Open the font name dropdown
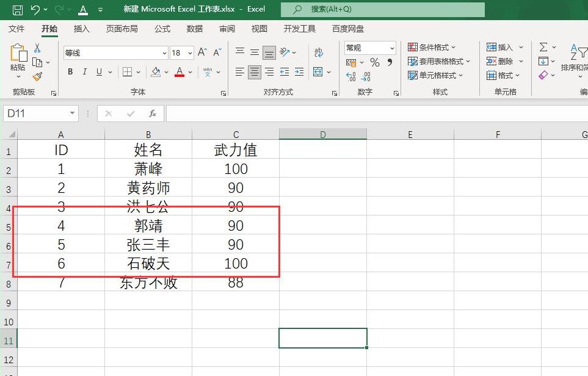 point(164,53)
